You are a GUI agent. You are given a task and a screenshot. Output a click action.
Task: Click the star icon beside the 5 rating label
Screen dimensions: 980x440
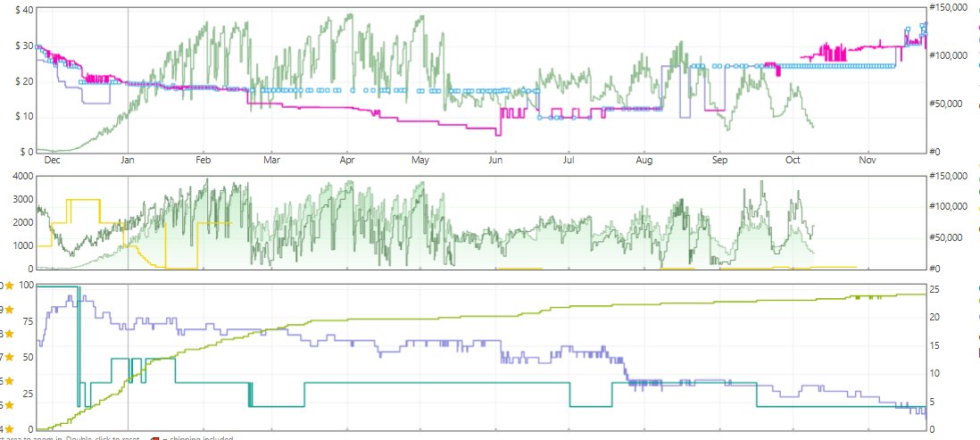click(9, 405)
